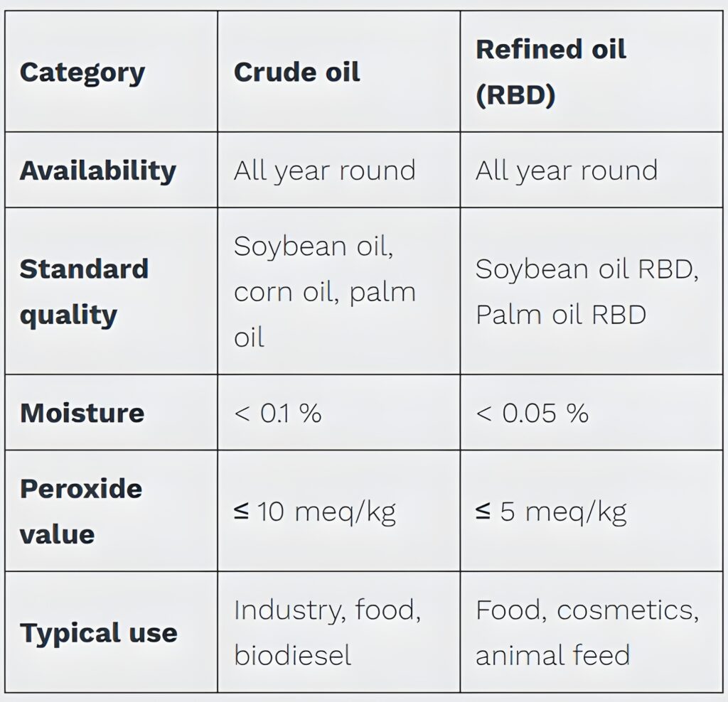
Task: Select the Standard quality row label
Action: click(84, 291)
